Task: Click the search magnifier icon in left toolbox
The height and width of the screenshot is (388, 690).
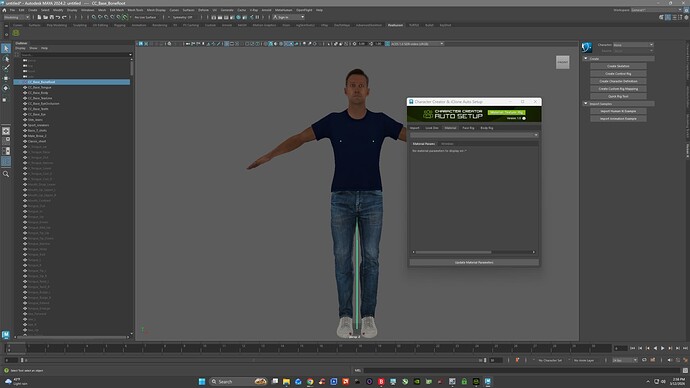Action: [6, 174]
